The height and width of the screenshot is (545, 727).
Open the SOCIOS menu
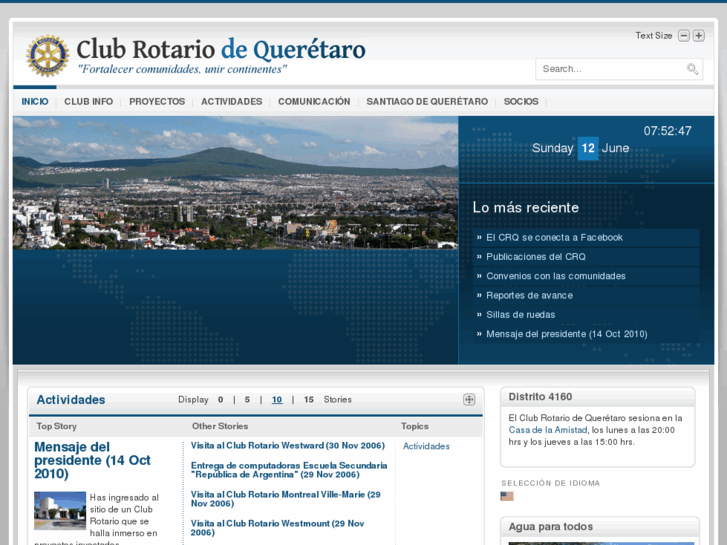point(521,102)
